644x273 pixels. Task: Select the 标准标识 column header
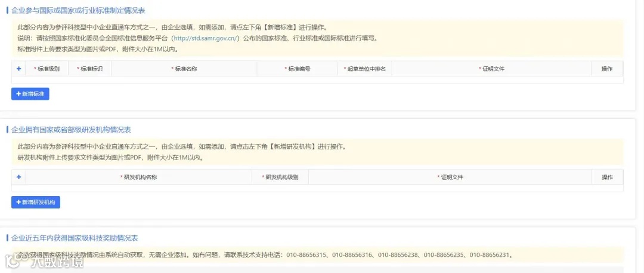(89, 69)
